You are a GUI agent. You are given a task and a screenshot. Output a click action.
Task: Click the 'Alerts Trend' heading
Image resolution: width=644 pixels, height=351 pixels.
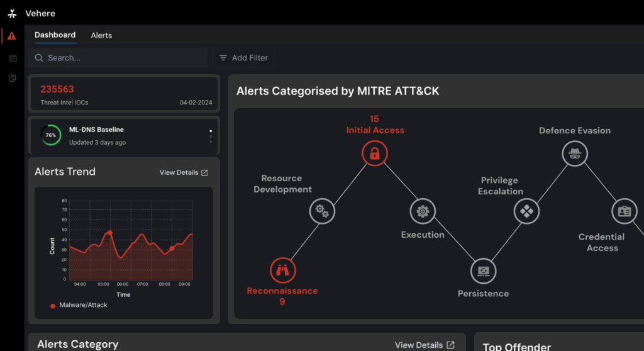65,172
